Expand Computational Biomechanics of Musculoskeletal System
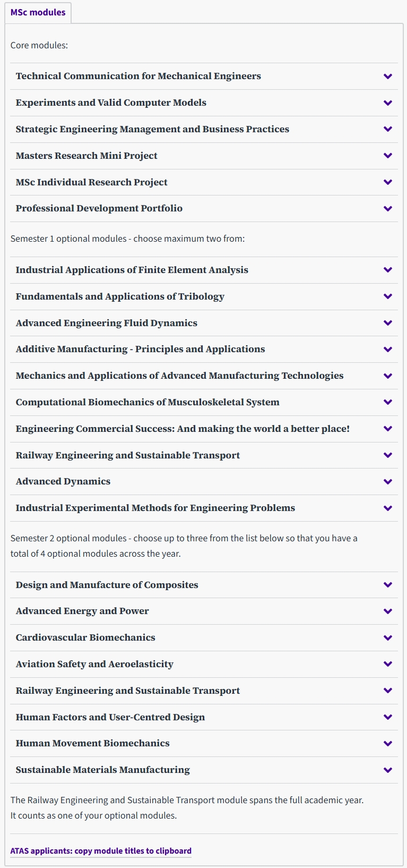The width and height of the screenshot is (407, 868). 147,402
